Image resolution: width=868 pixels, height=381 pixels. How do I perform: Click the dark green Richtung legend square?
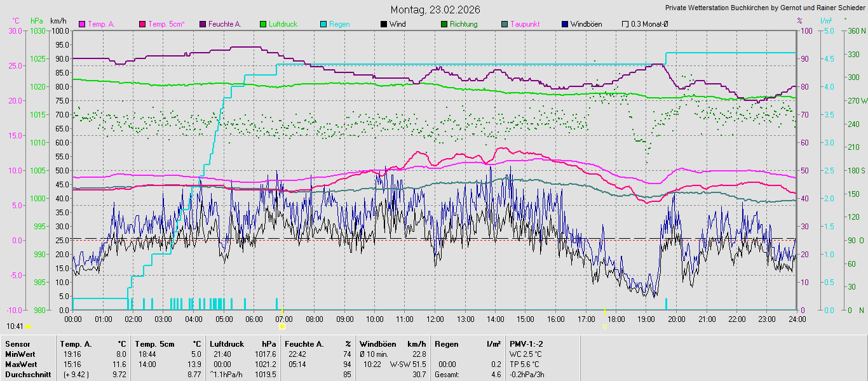(444, 25)
